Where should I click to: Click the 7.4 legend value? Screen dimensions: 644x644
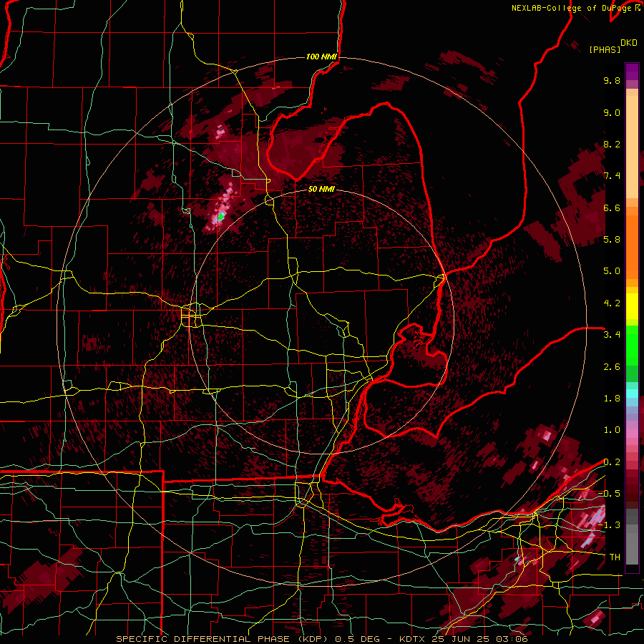tap(612, 176)
